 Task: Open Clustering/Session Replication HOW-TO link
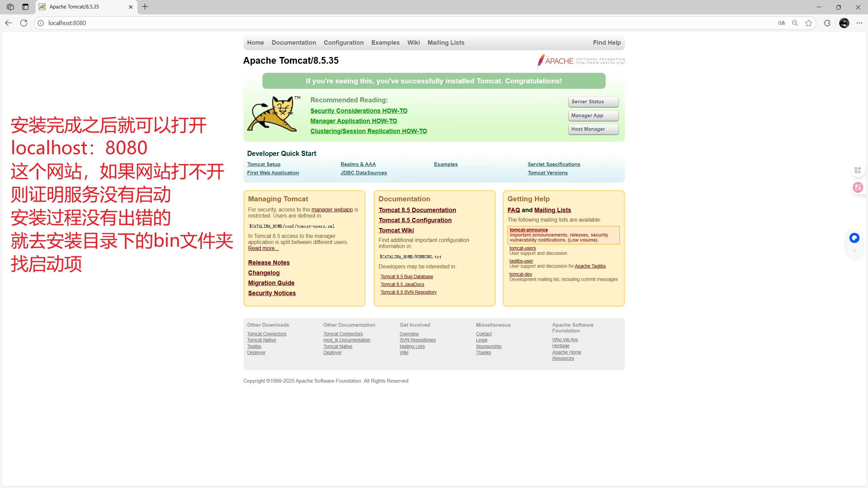point(369,131)
